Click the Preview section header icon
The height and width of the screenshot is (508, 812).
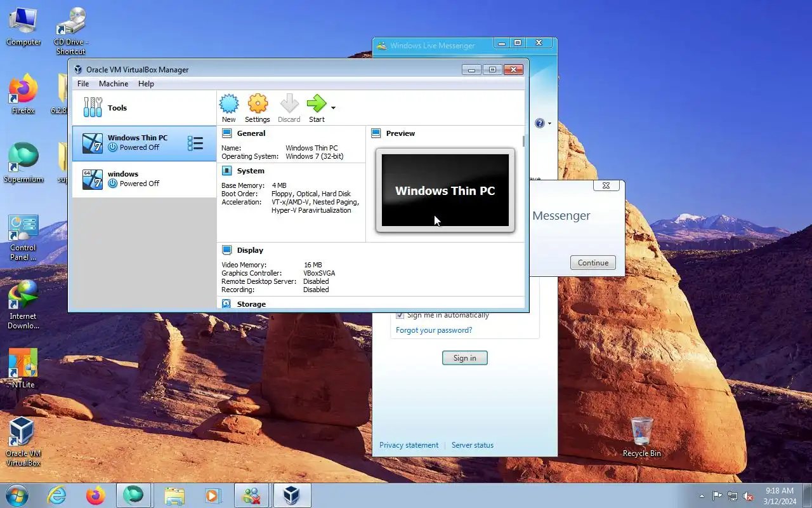[x=376, y=133]
